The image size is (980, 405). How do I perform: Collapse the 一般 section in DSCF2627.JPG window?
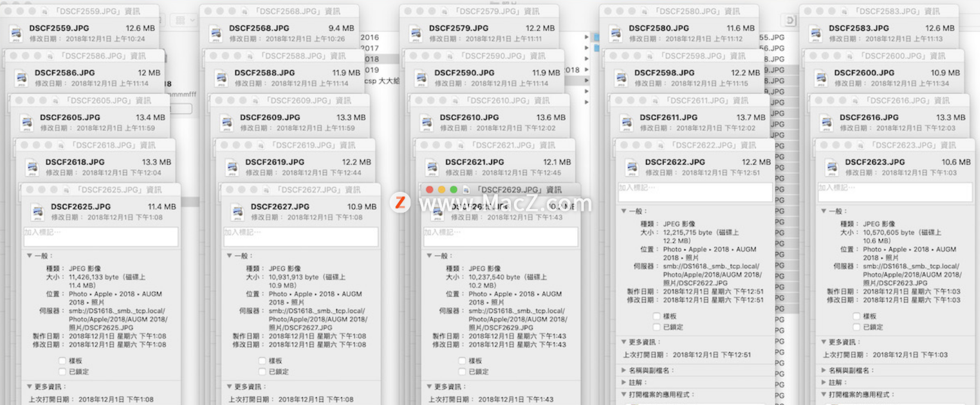coord(229,256)
